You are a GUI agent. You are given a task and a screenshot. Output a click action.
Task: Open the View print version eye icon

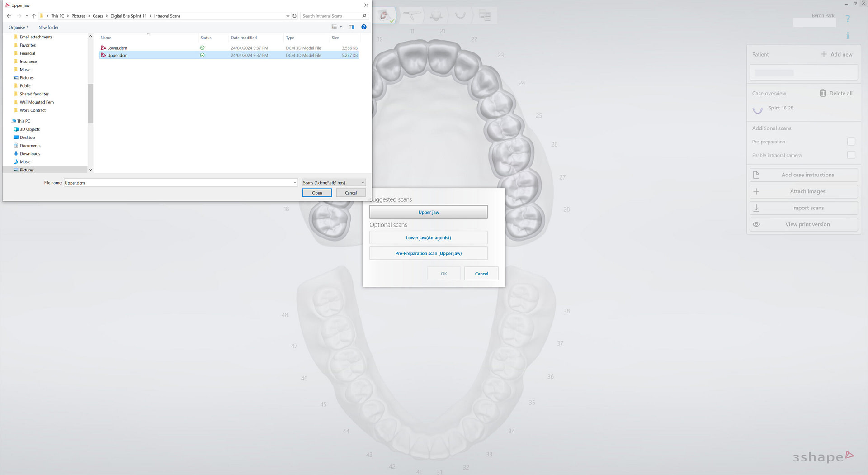point(756,224)
